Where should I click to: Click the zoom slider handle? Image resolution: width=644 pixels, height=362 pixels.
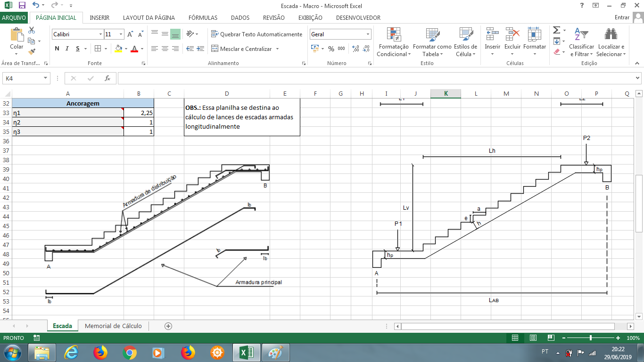click(x=591, y=338)
